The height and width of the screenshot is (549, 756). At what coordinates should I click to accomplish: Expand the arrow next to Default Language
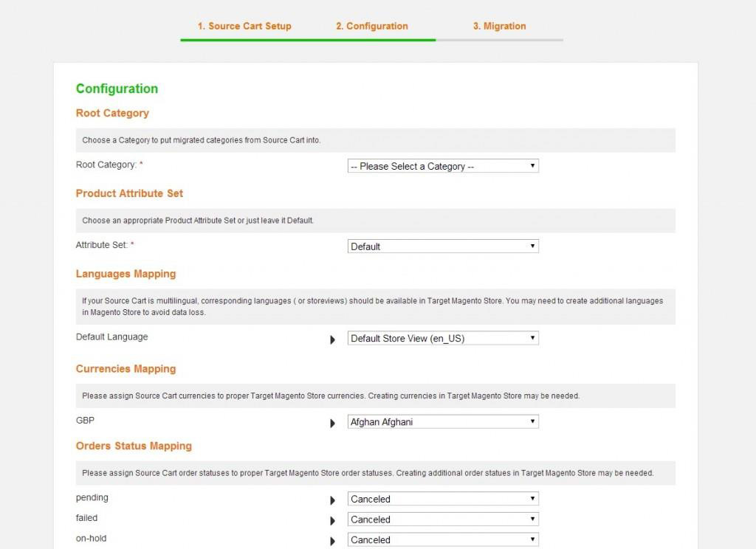333,338
